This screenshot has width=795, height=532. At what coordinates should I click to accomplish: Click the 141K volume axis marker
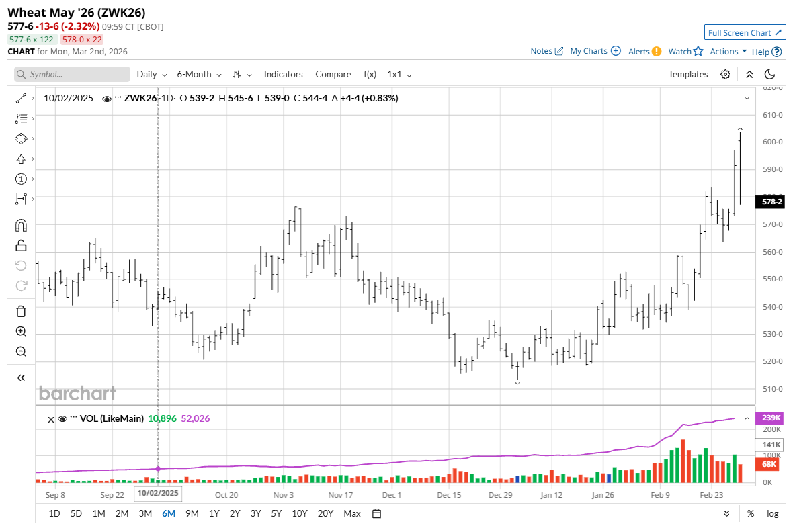(x=770, y=445)
